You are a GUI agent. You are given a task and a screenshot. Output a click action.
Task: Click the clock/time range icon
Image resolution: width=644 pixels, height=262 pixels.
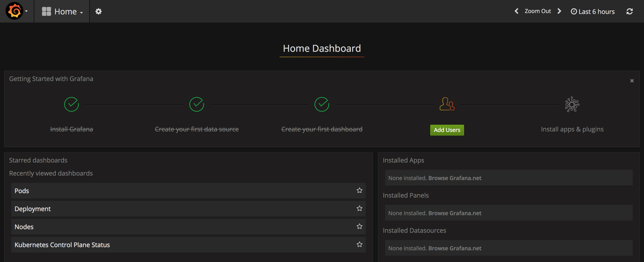point(574,11)
